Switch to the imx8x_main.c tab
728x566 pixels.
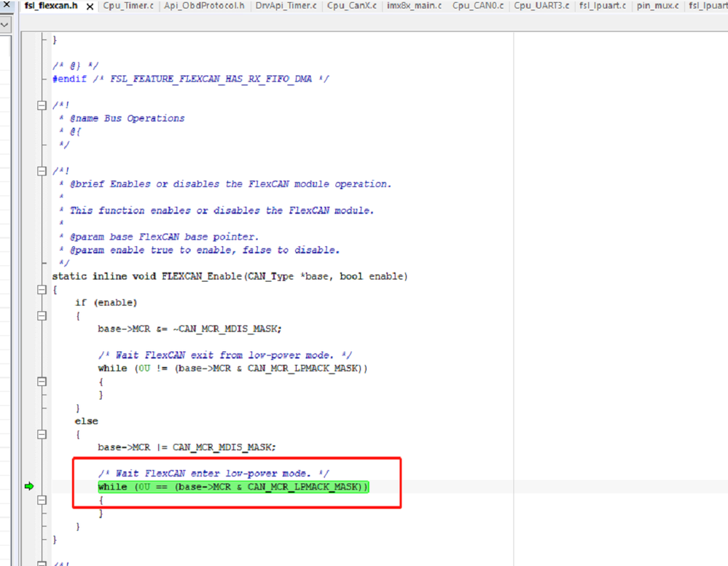414,6
